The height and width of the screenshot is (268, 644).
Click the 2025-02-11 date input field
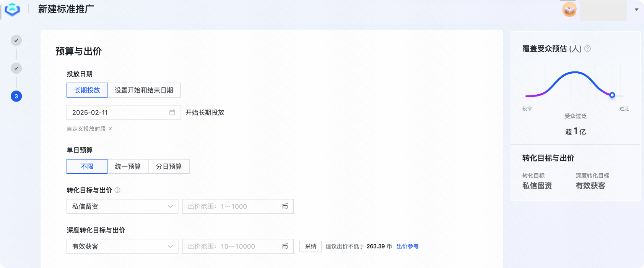tap(124, 113)
